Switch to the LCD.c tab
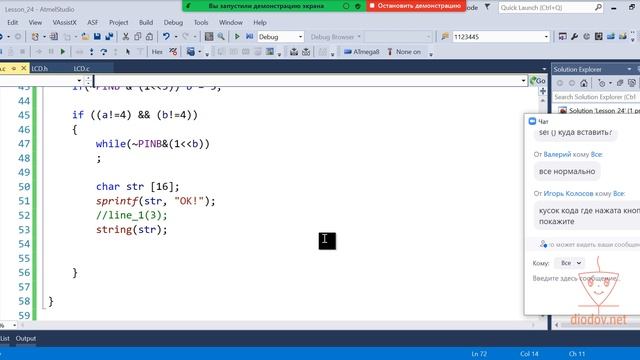640x360 pixels. (82, 69)
